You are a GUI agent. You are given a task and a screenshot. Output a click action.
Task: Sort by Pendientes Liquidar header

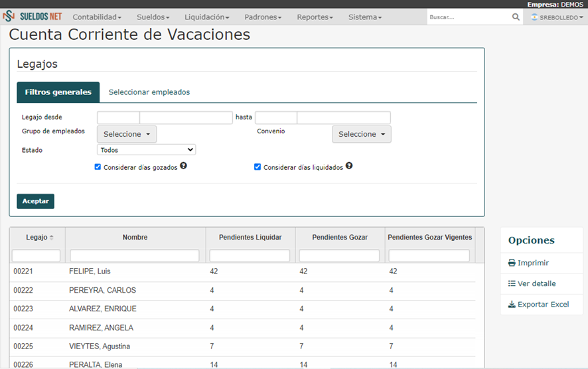pos(250,238)
